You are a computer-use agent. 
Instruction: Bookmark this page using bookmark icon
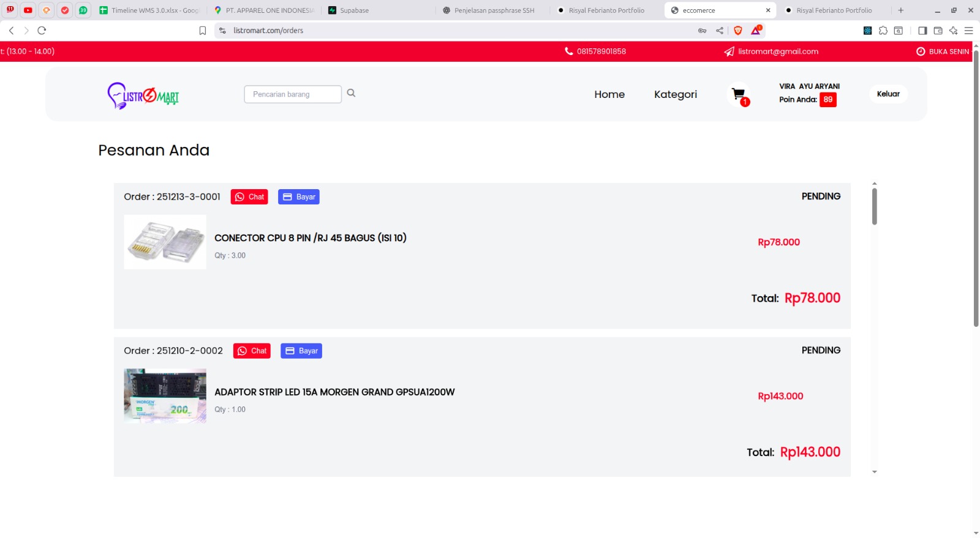(203, 31)
